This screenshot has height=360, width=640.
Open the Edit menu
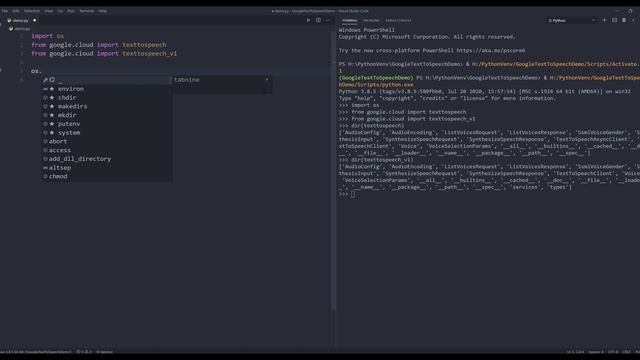click(x=16, y=11)
